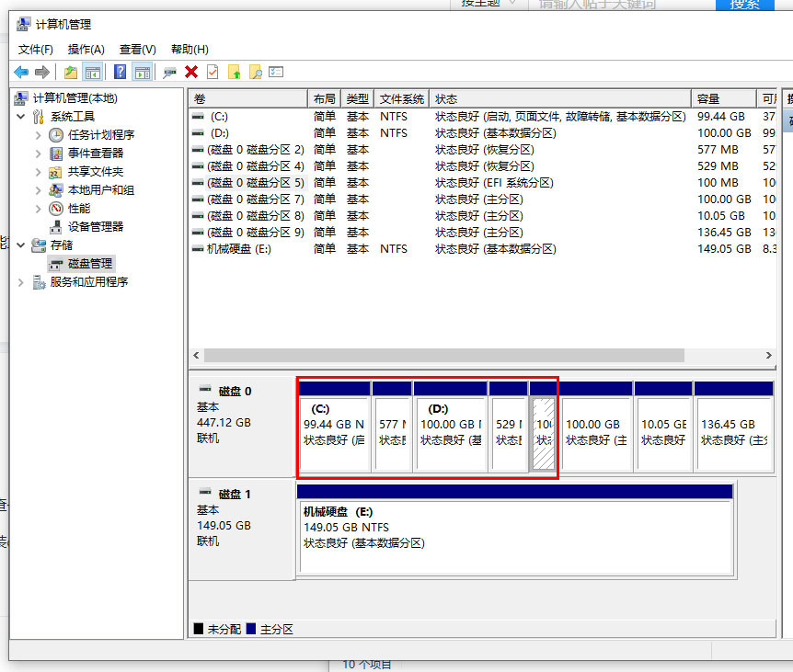793x672 pixels.
Task: Select the (D:) 100.00 GB partition block
Action: point(451,427)
